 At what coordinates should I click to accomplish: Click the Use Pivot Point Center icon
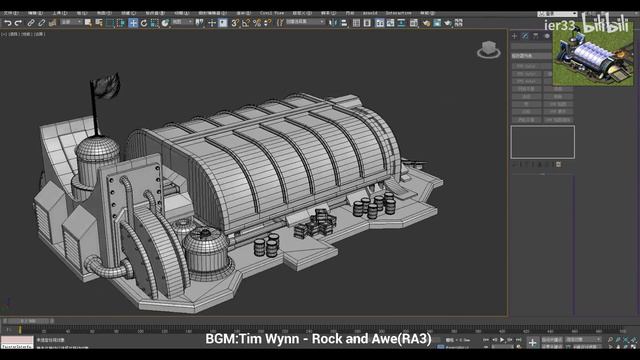(x=200, y=23)
